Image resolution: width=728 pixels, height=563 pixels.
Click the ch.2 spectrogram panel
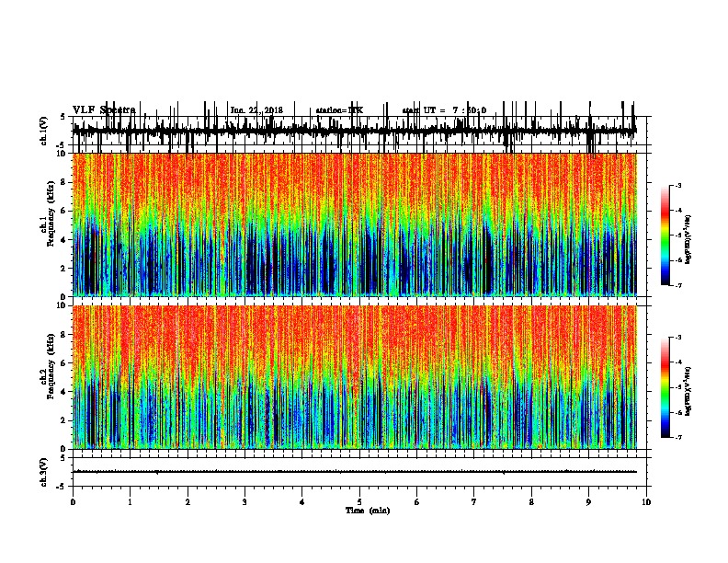point(355,377)
